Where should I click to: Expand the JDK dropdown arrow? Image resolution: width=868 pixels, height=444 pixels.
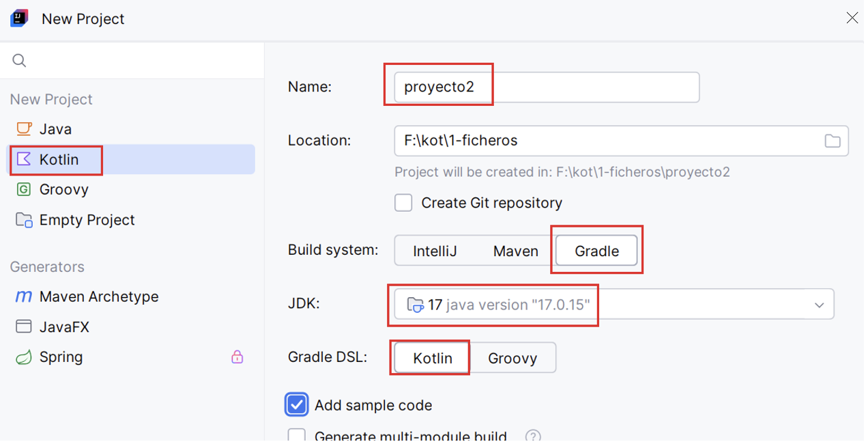coord(820,305)
